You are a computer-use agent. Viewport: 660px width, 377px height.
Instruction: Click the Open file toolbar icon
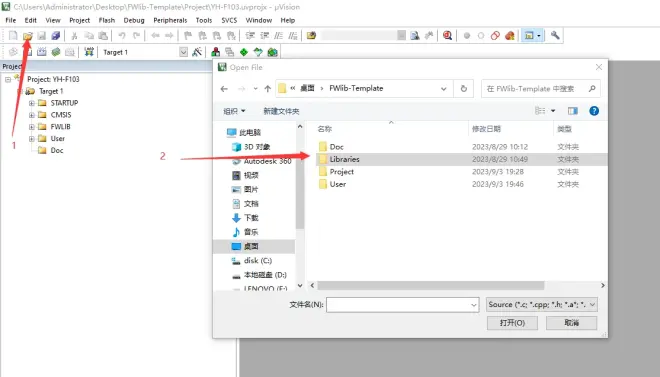point(27,36)
